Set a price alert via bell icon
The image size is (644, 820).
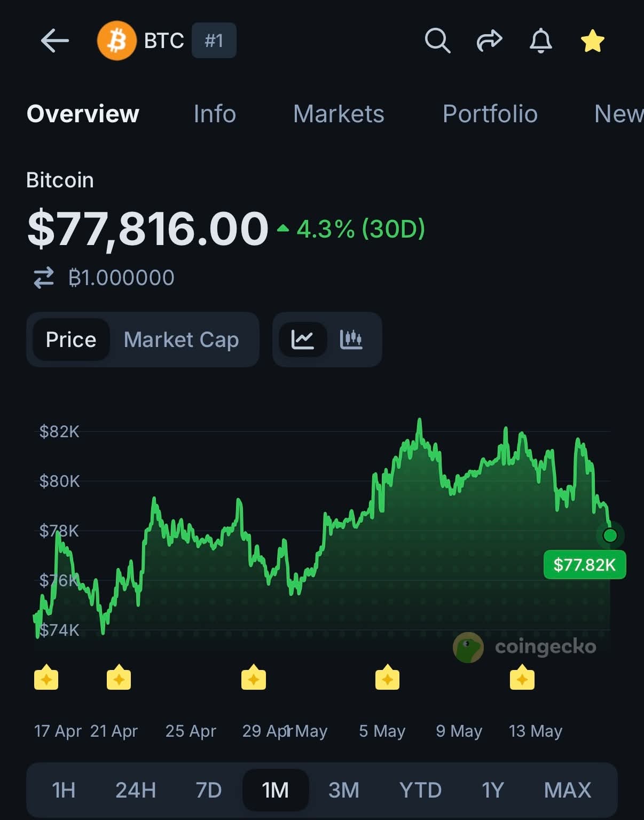pos(540,41)
